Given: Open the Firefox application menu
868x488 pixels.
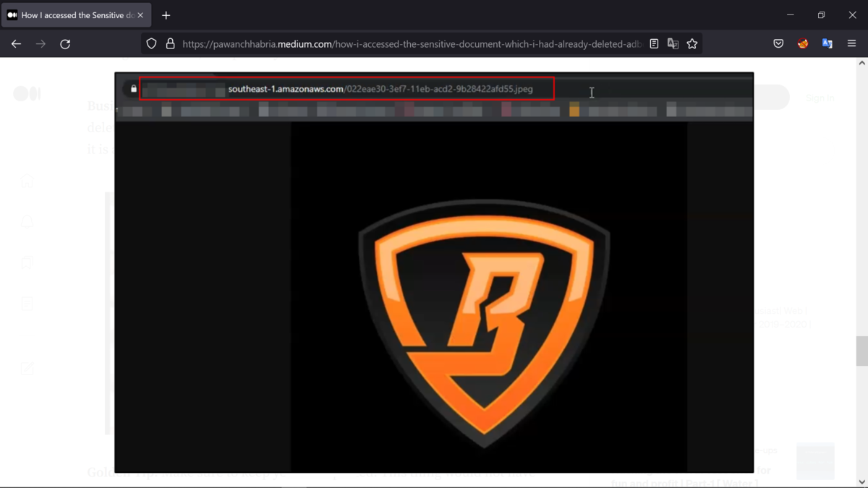Looking at the screenshot, I should coord(851,44).
